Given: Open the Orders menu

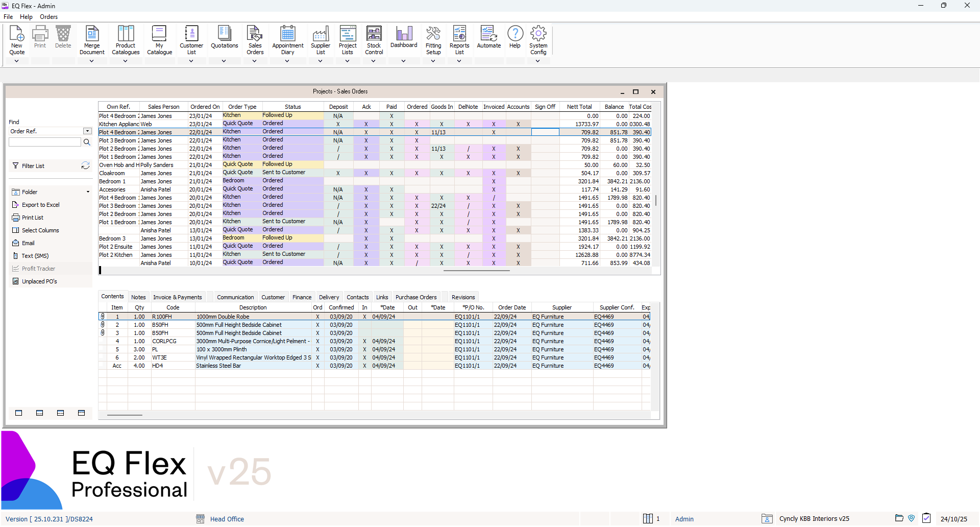Looking at the screenshot, I should click(x=48, y=16).
